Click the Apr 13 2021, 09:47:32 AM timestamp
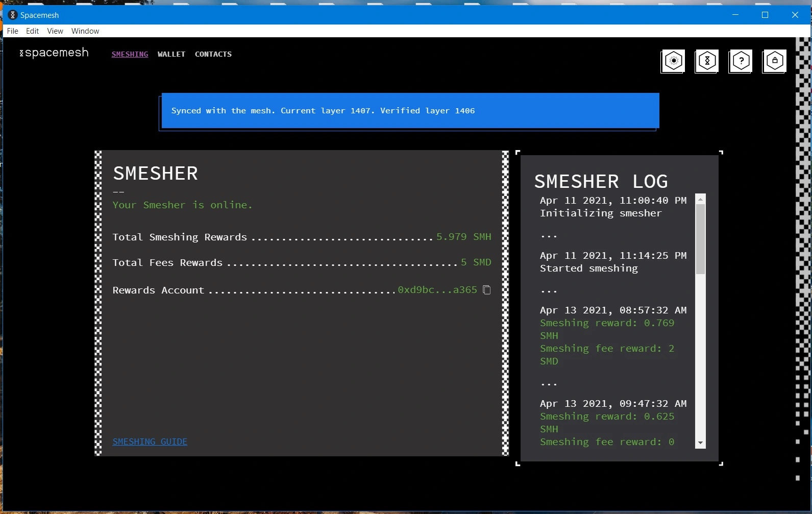Viewport: 812px width, 514px height. (x=613, y=404)
